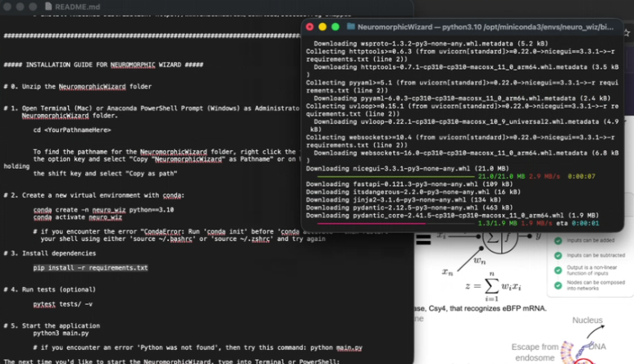Viewport: 634px width, 364px height.
Task: Click the 'cd <YourPathnameHere>' command in README
Action: [72, 130]
